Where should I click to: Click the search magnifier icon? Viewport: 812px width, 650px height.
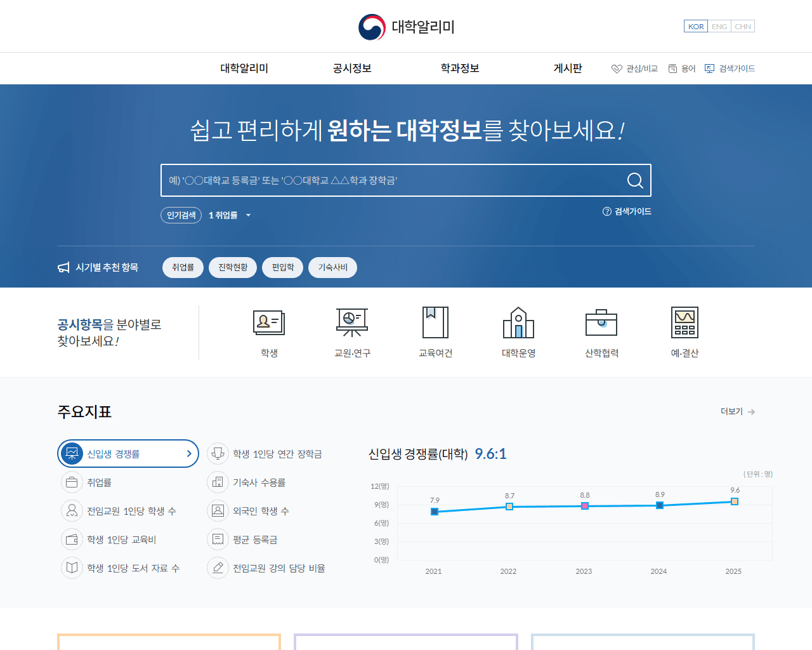(635, 180)
